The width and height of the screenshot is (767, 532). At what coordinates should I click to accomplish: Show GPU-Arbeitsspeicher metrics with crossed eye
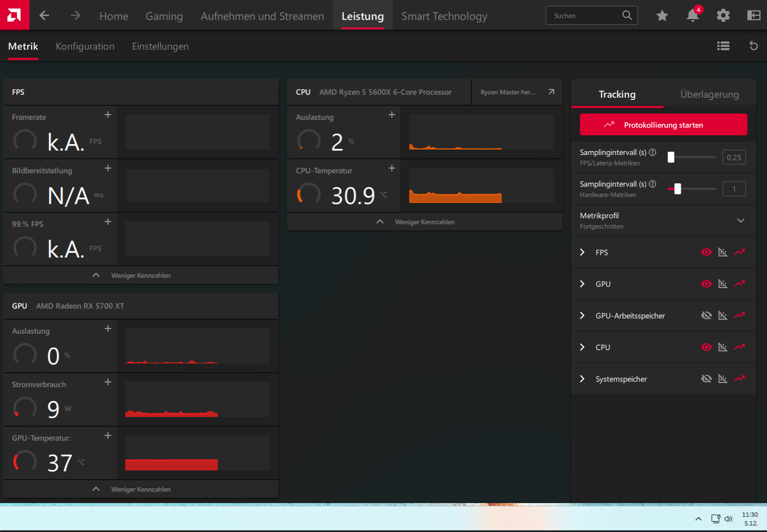(706, 315)
